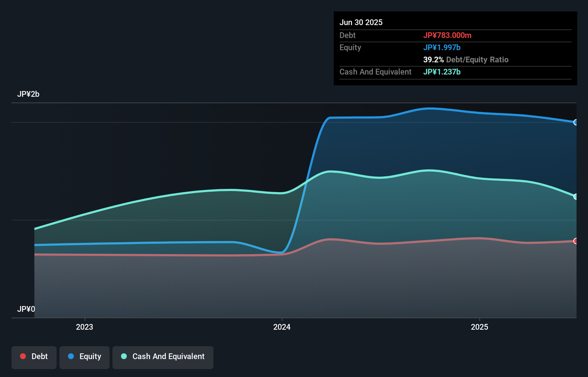Image resolution: width=588 pixels, height=377 pixels.
Task: Click the Equity value JP¥1.997b in tooltip
Action: 442,47
